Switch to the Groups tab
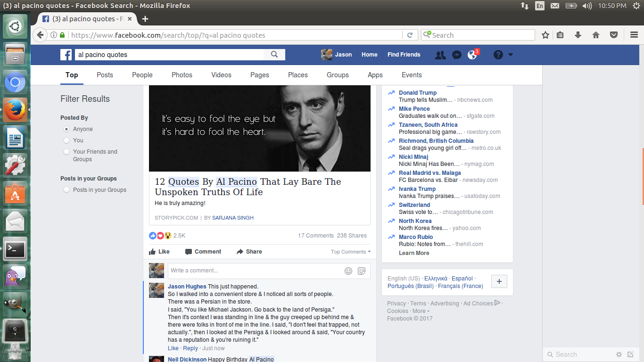Viewport: 644px width, 362px height. [338, 75]
